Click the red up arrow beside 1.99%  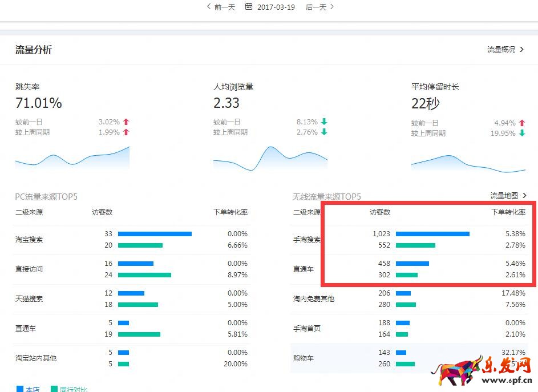coord(126,132)
